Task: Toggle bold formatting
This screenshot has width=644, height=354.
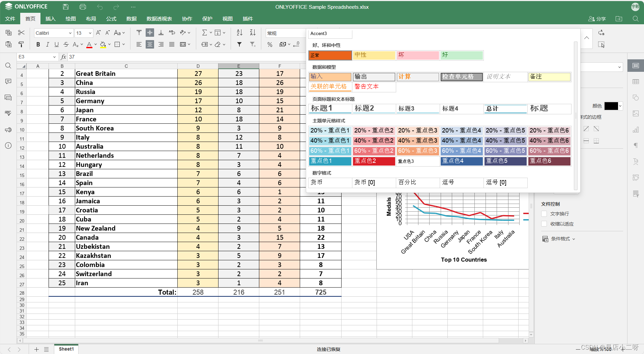Action: pos(38,44)
